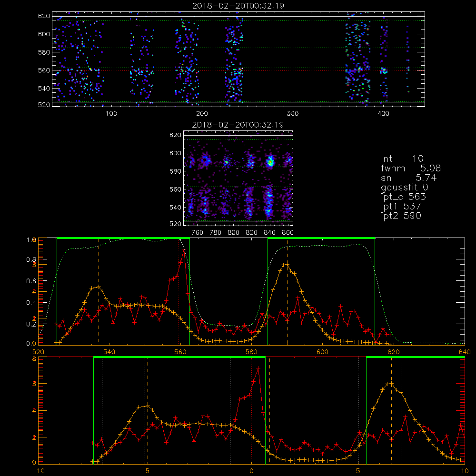
Task: Click x-axis tick label '300' under top image
Action: [x=293, y=114]
